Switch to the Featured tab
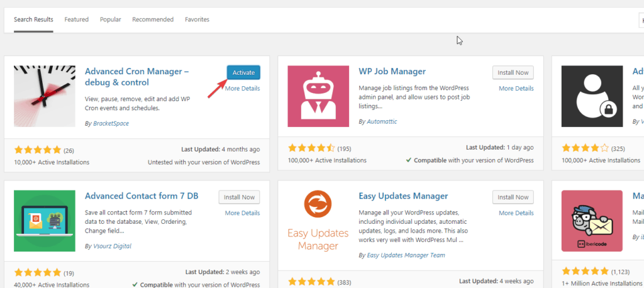644x288 pixels. 77,19
